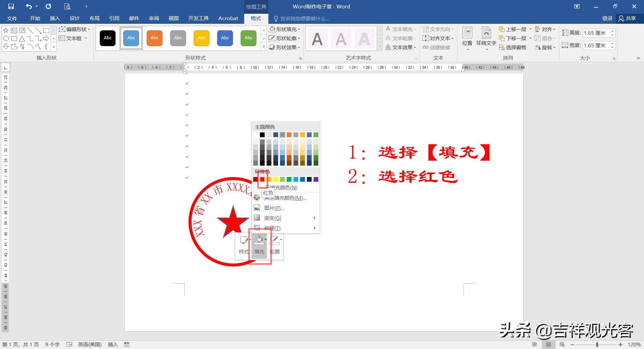The width and height of the screenshot is (644, 349).
Task: Click the Wrap Text (环绕文字) button
Action: 486,39
